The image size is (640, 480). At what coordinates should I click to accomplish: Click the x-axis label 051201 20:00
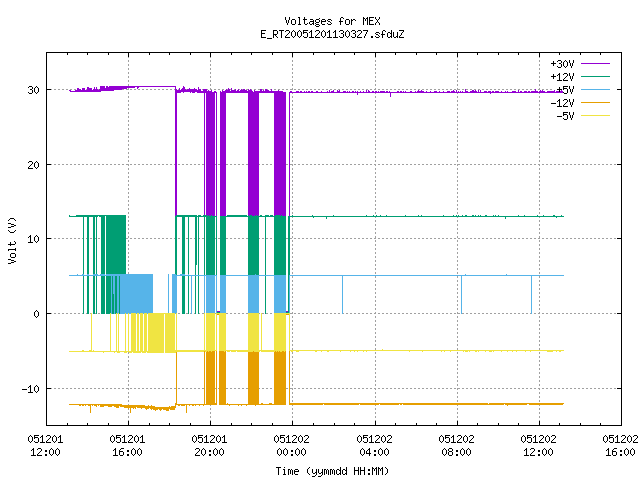pyautogui.click(x=209, y=446)
